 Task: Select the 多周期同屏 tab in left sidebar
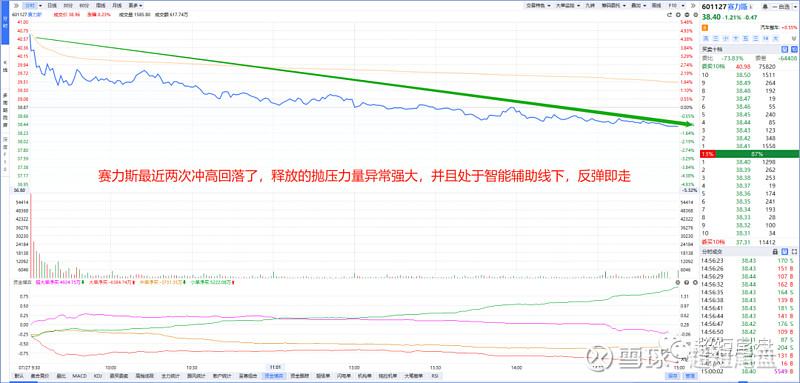coord(6,109)
